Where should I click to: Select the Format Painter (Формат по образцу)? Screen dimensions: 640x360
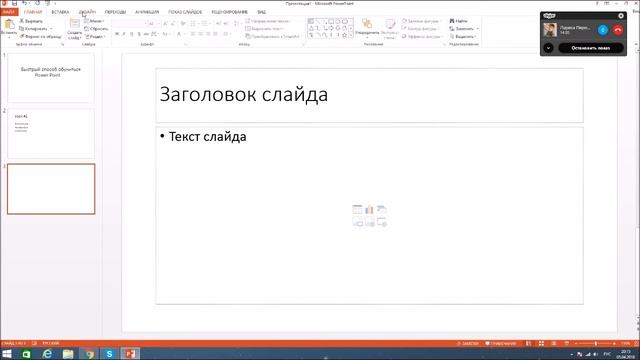pyautogui.click(x=40, y=36)
